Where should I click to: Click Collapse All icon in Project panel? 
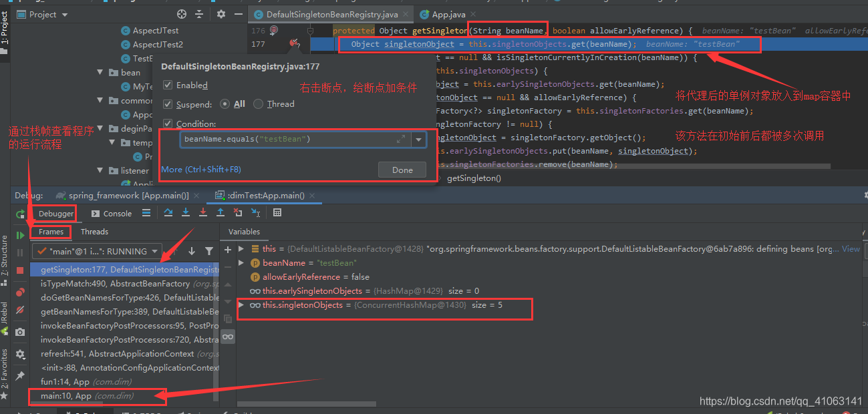pos(199,14)
